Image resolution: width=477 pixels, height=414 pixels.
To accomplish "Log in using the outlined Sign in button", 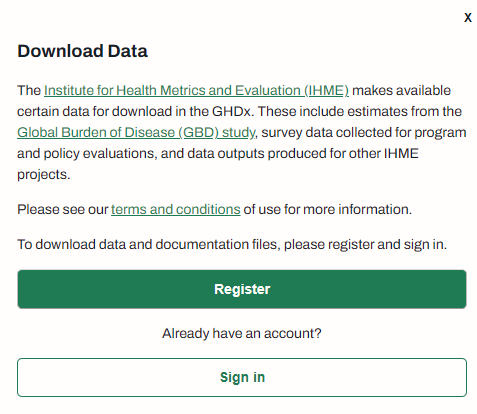I will (242, 377).
